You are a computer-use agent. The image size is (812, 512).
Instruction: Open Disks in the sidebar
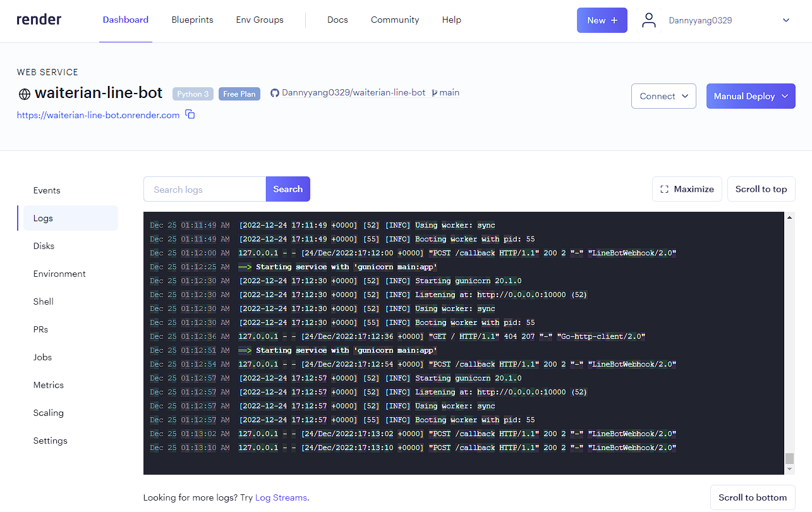tap(44, 246)
